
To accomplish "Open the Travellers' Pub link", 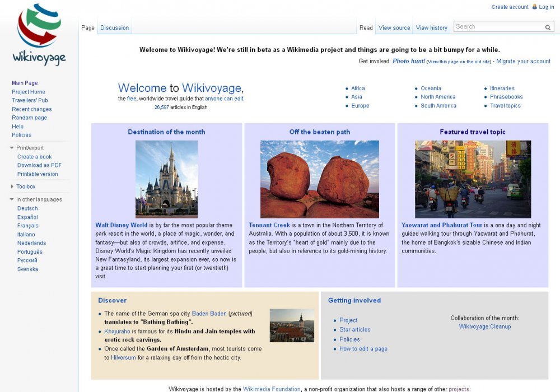I will [x=30, y=100].
